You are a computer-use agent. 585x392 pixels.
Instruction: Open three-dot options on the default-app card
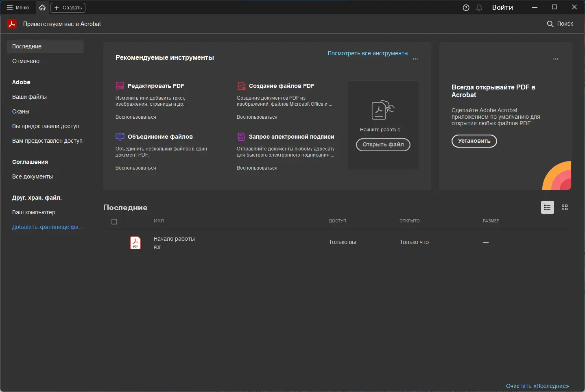[556, 59]
